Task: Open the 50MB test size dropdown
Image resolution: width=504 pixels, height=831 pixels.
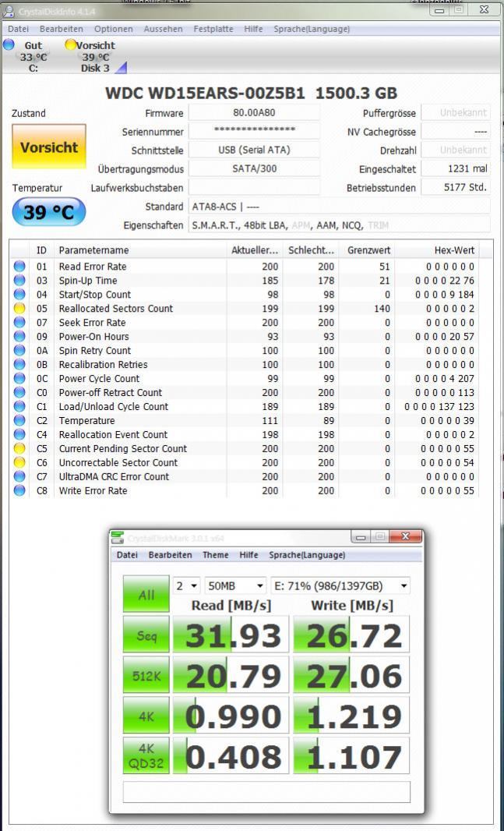Action: 235,585
